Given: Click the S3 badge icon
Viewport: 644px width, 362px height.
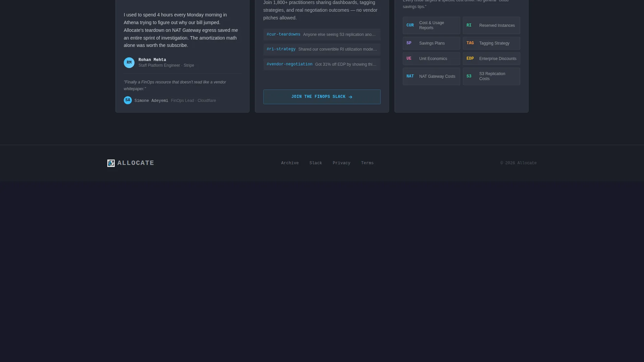Looking at the screenshot, I should pos(469,76).
